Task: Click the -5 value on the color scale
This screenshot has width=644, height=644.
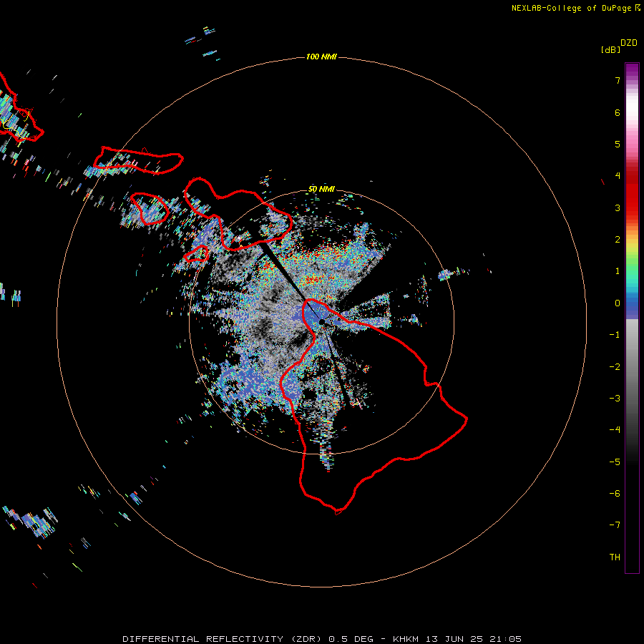Action: pyautogui.click(x=615, y=462)
